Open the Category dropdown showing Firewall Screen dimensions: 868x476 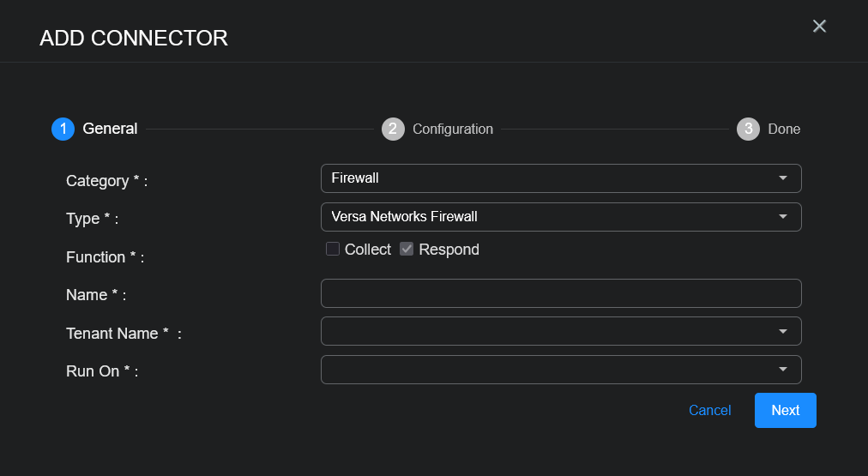[x=549, y=178]
